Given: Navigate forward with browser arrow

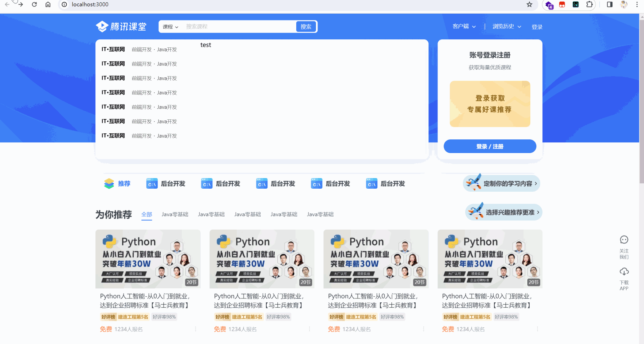Looking at the screenshot, I should coord(20,5).
